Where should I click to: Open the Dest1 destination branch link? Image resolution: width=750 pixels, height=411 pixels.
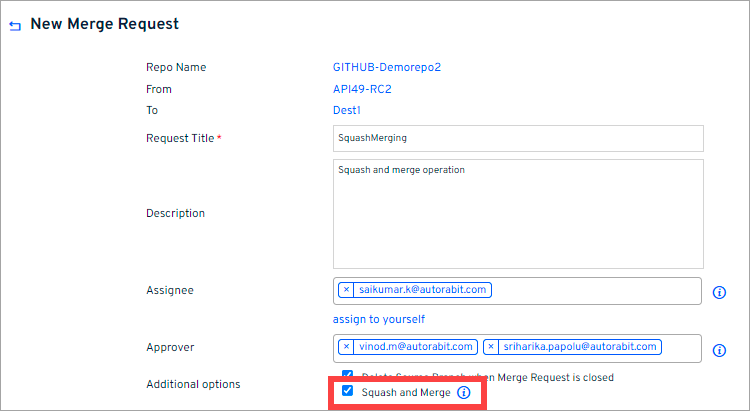click(346, 110)
